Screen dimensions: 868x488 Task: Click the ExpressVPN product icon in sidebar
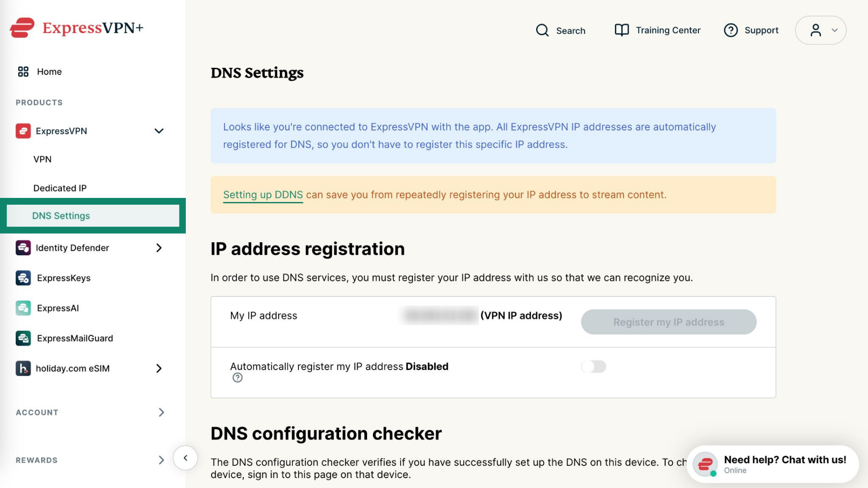pos(23,131)
